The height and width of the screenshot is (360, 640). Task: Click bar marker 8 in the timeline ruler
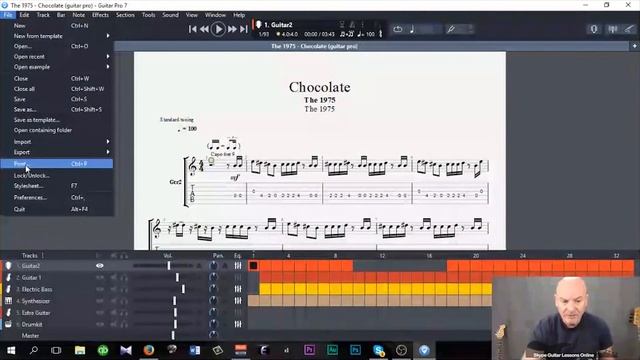pos(336,256)
